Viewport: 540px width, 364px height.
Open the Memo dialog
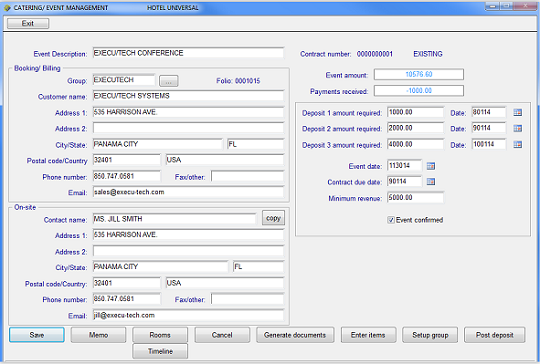click(98, 335)
